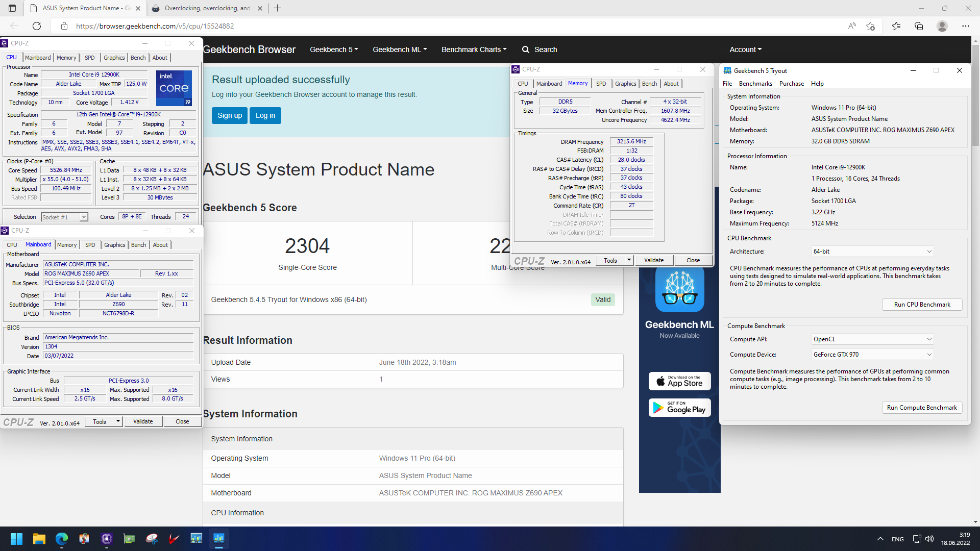980x551 pixels.
Task: Click Validate in CPU-Z Mainboard window
Action: [x=143, y=421]
